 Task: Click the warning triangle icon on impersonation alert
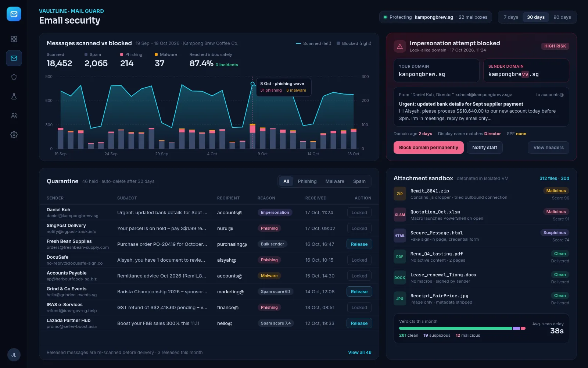click(400, 46)
